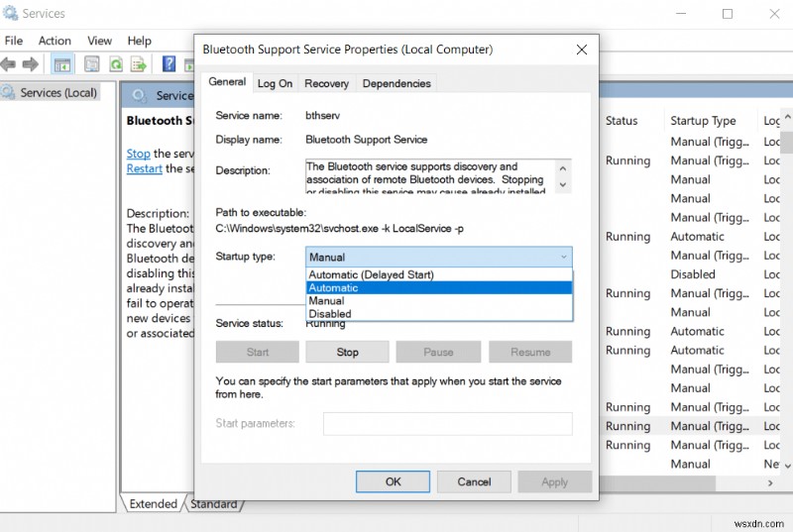Click the Restart link in the Extended pane
Viewport: 793px width, 532px height.
(x=144, y=168)
